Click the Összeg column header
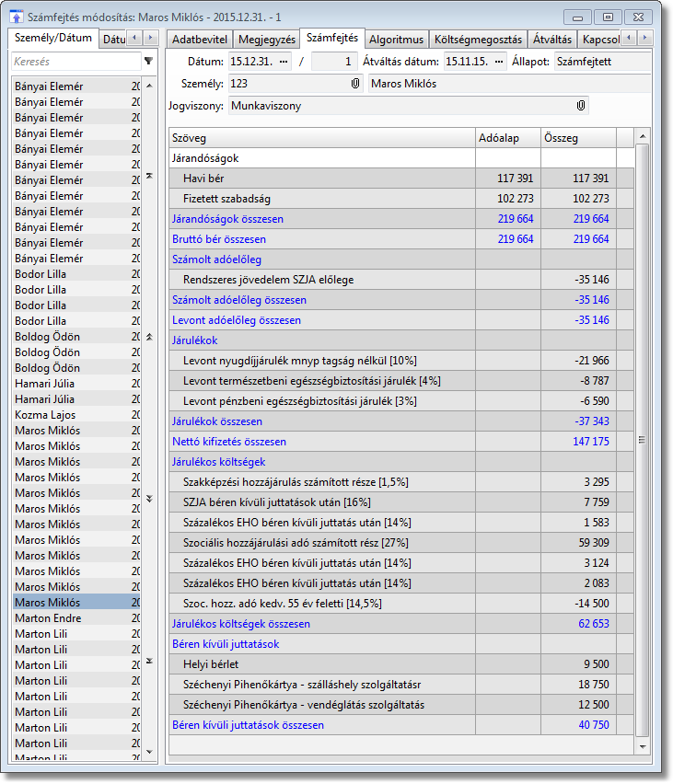The image size is (673, 784). pos(576,138)
